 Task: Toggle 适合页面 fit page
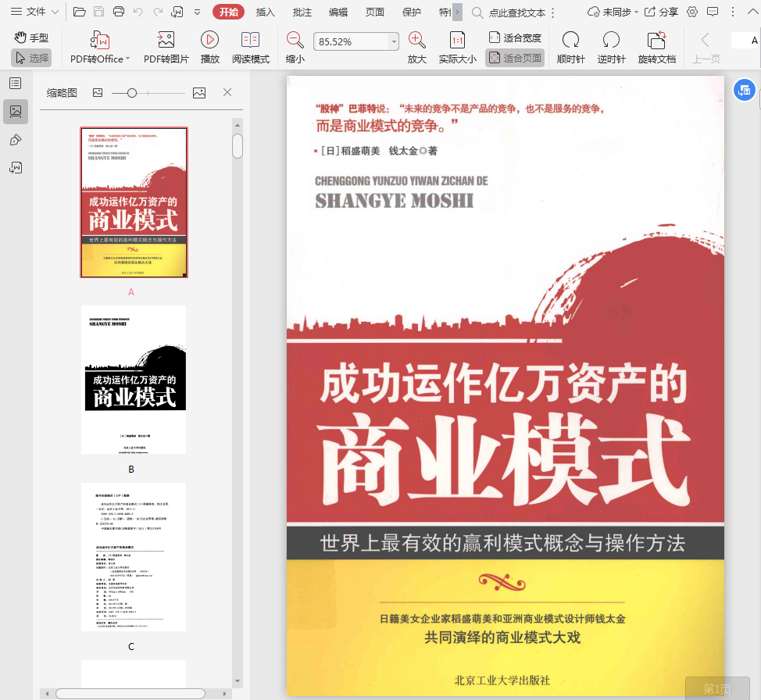pos(515,59)
